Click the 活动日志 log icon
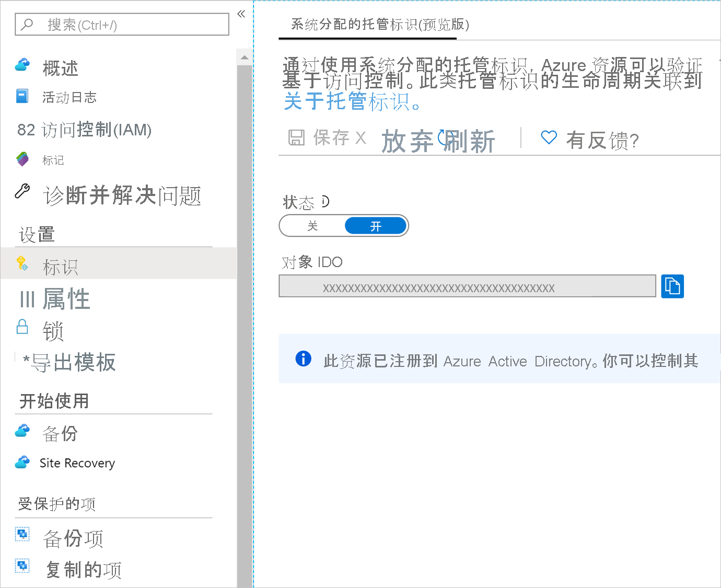Viewport: 721px width, 588px height. 22,96
